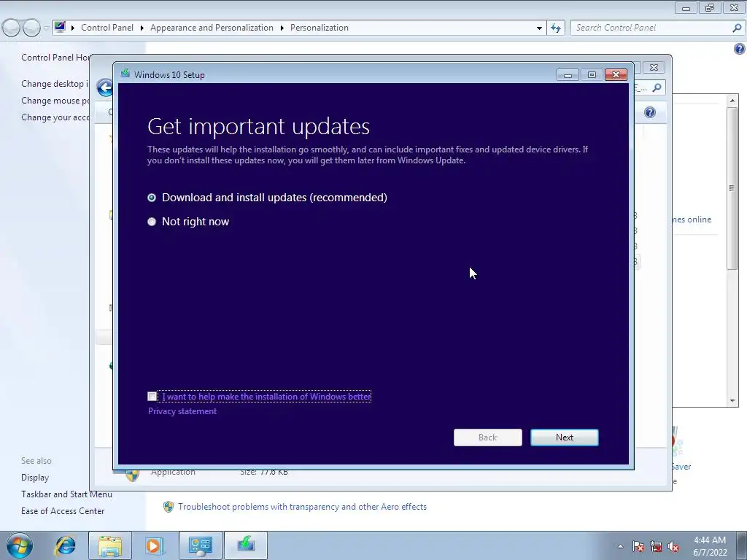The image size is (747, 560).
Task: Open Ease of Access Center link
Action: [63, 511]
